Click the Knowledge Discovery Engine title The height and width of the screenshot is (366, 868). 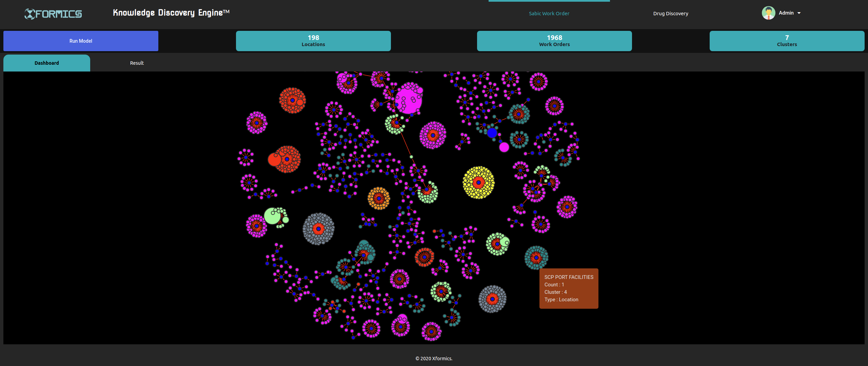[171, 13]
